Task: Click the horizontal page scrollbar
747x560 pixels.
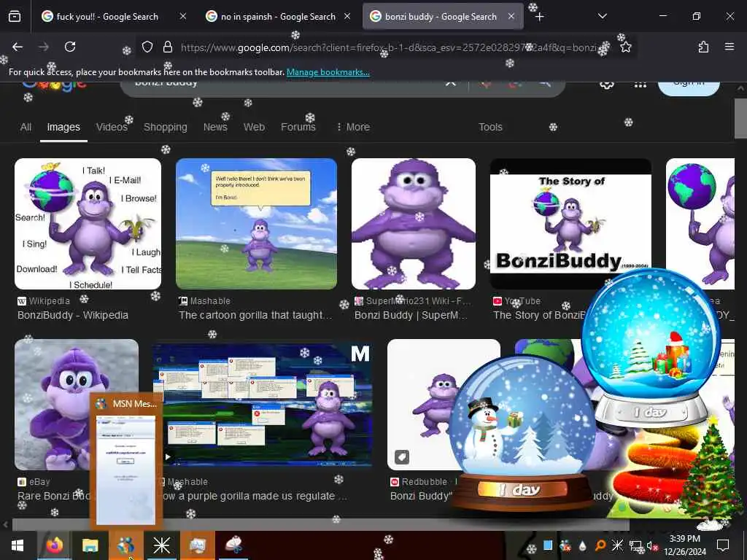Action: [x=320, y=525]
